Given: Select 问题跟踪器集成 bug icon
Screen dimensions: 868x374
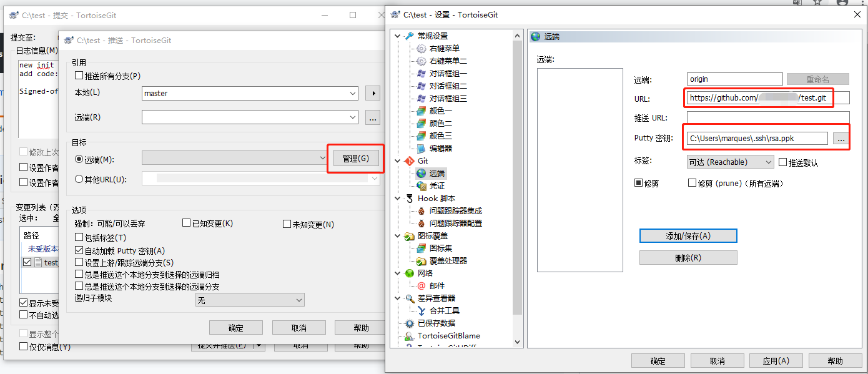Looking at the screenshot, I should [422, 210].
